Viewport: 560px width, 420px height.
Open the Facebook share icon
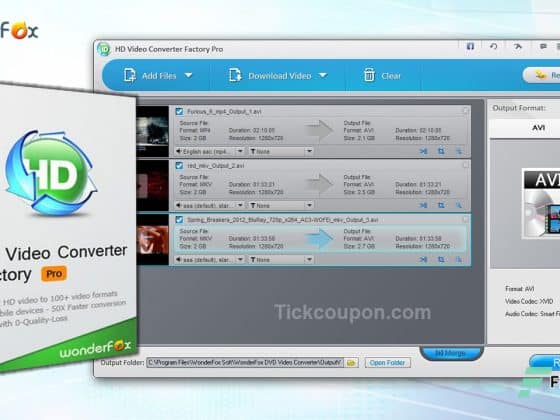(470, 46)
